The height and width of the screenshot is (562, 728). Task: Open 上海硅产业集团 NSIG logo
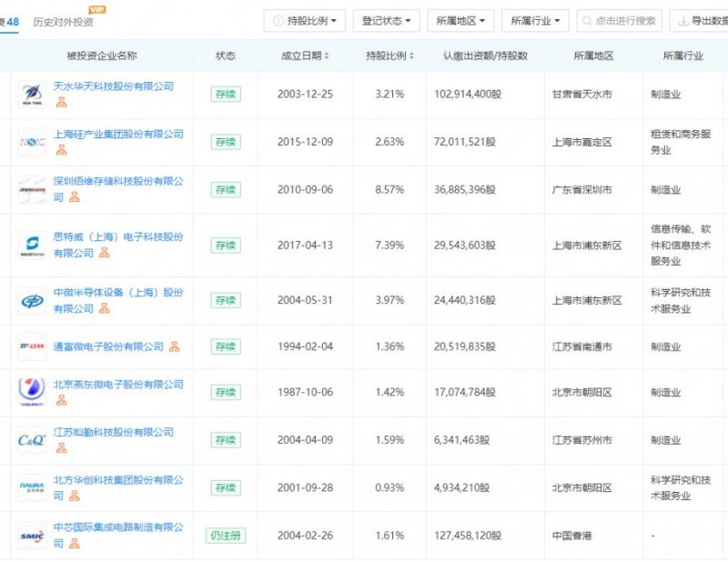click(x=32, y=142)
